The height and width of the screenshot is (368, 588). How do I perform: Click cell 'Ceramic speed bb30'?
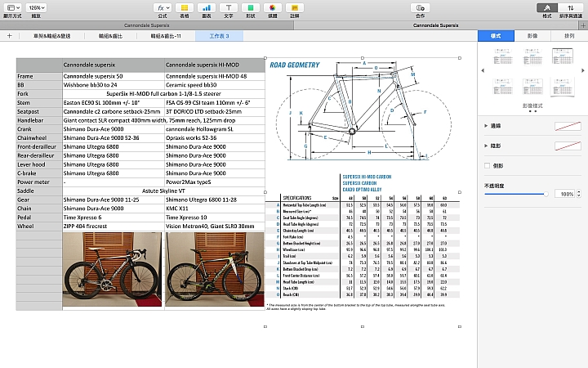pyautogui.click(x=215, y=85)
